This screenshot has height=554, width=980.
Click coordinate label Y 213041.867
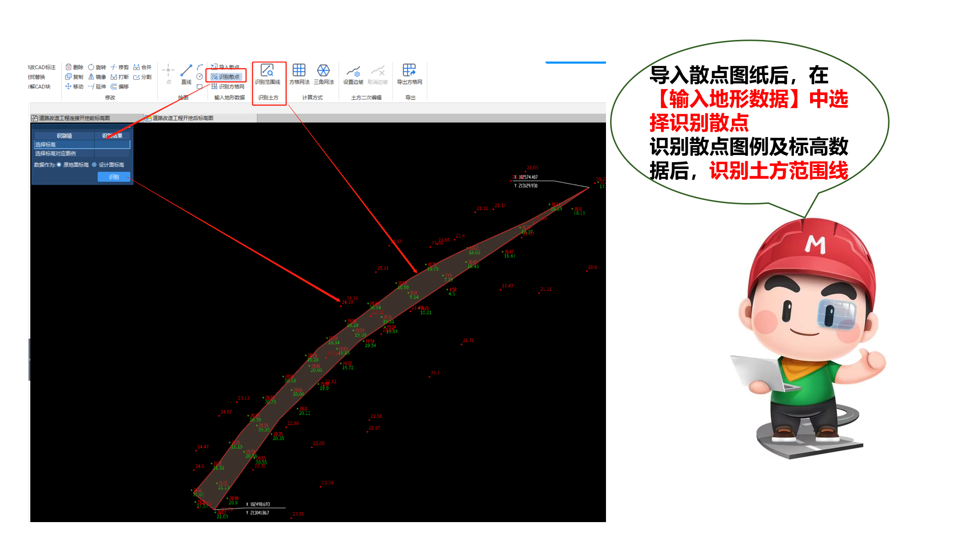tap(258, 513)
